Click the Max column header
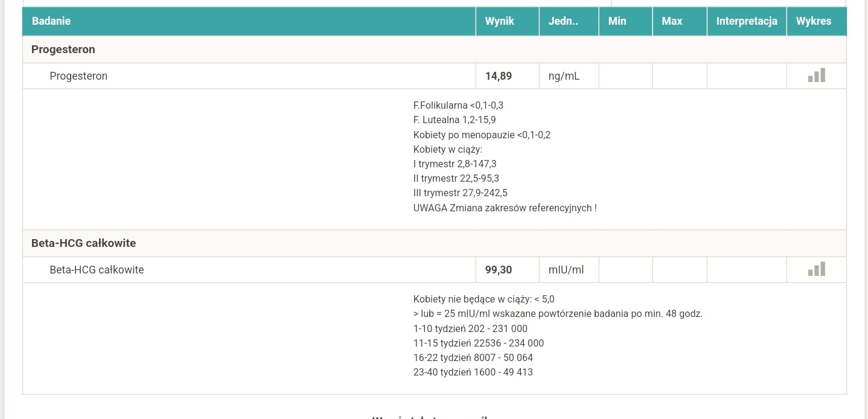Viewport: 868px width, 419px height. (x=671, y=21)
